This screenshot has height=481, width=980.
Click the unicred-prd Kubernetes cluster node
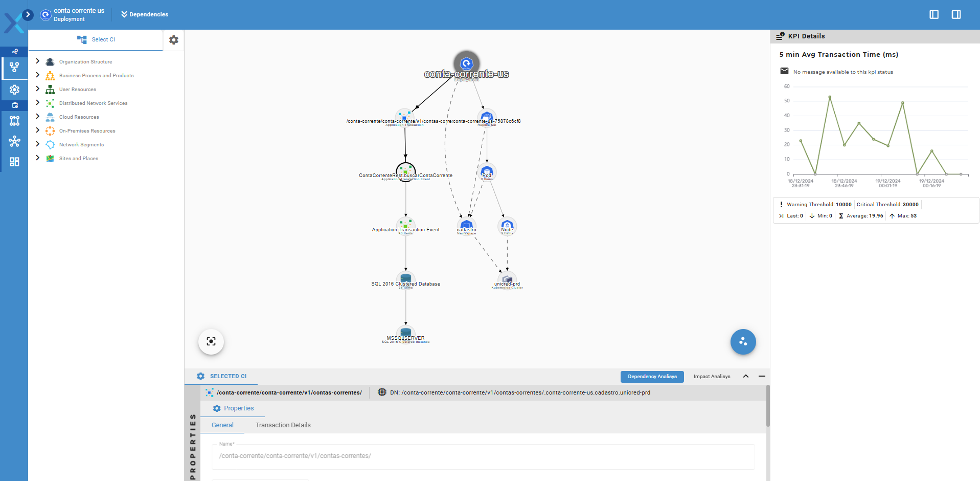coord(507,279)
